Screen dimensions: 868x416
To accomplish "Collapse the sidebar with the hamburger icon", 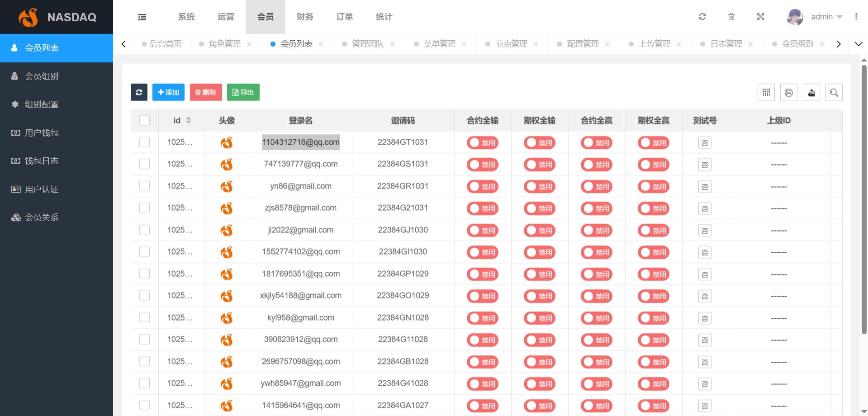I will [142, 17].
